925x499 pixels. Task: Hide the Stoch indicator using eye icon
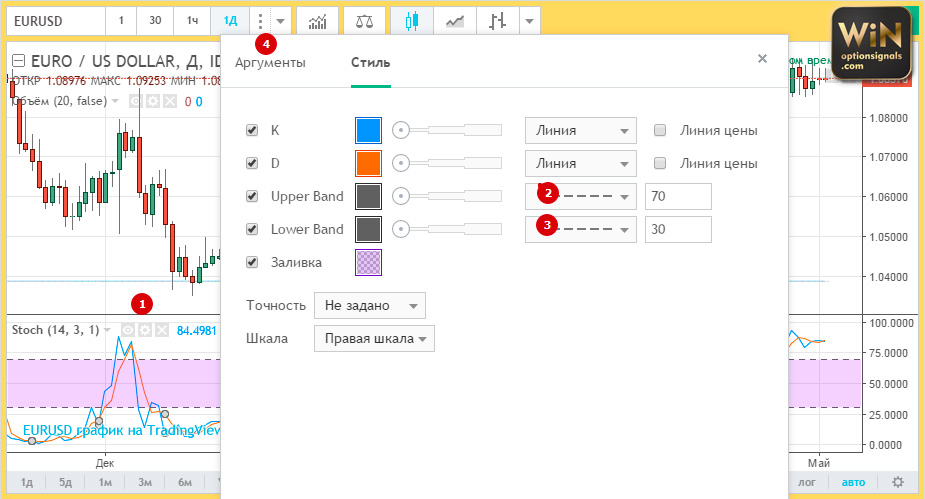click(128, 329)
